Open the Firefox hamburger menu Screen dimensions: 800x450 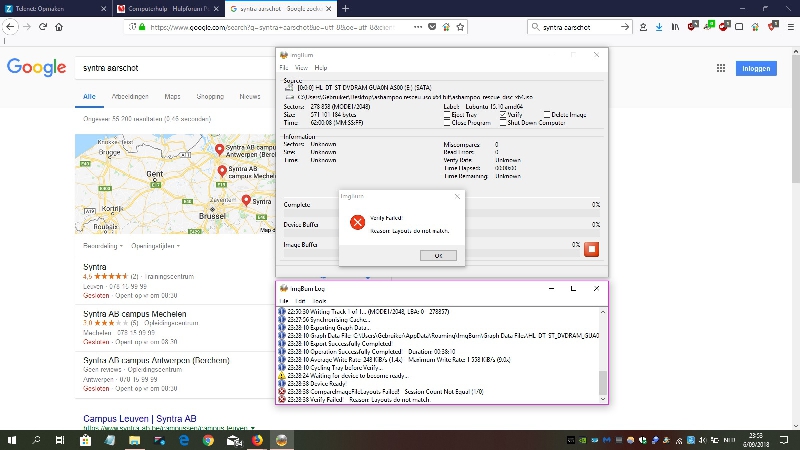click(788, 27)
